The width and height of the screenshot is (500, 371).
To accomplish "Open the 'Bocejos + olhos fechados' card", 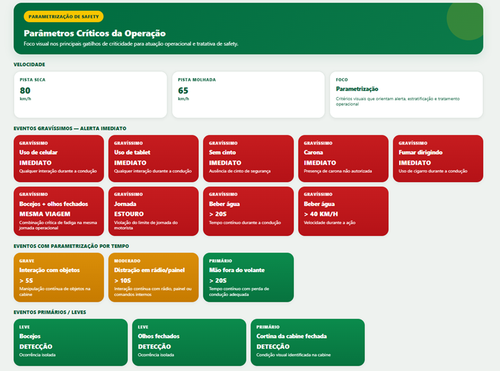I will (59, 211).
